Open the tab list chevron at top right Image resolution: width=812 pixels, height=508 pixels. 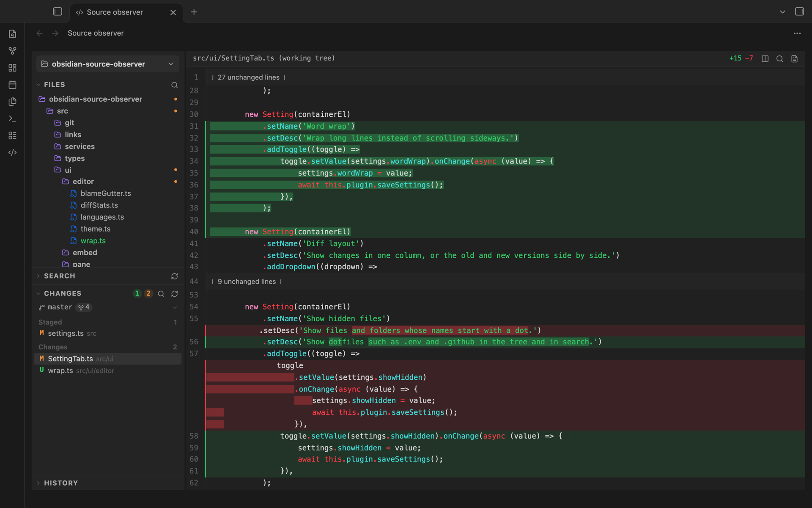[x=782, y=12]
